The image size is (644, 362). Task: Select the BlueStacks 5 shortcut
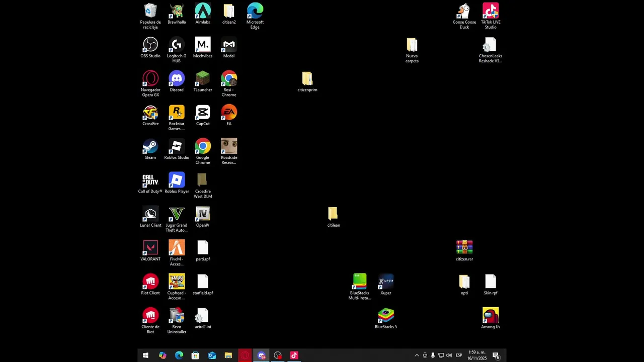pos(386,318)
